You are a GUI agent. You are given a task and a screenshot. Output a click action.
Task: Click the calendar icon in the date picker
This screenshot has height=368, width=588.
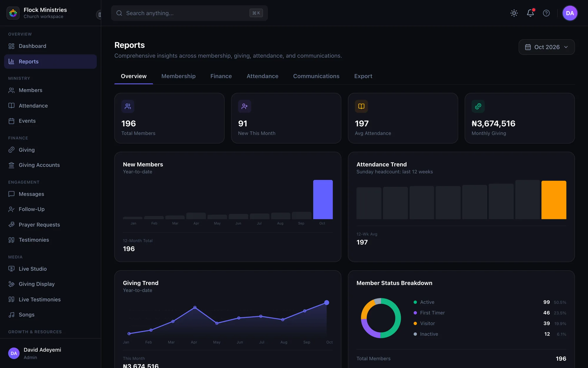click(528, 47)
